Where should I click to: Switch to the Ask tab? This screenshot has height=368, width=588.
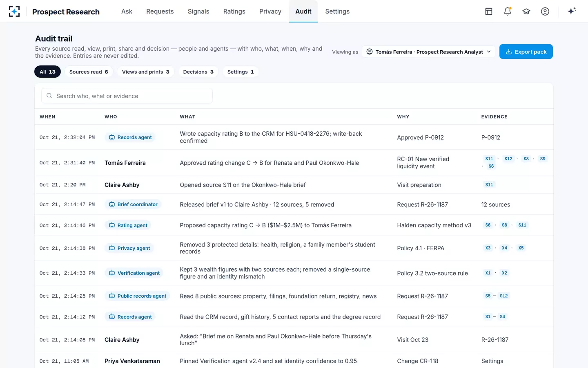tap(127, 11)
